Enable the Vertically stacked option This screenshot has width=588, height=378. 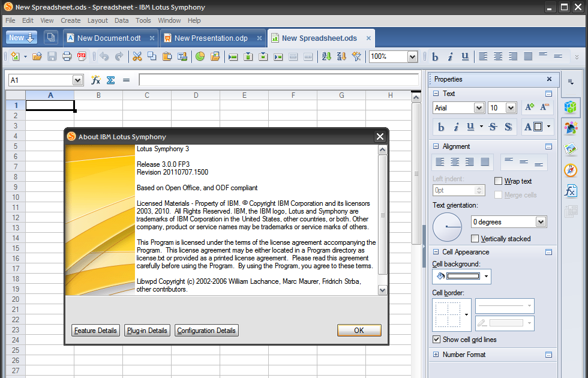[474, 238]
